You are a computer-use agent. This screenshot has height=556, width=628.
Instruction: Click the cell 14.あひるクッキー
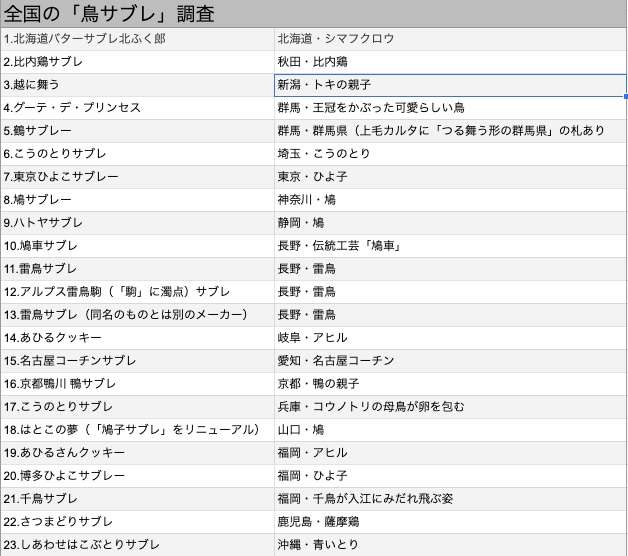pos(137,338)
